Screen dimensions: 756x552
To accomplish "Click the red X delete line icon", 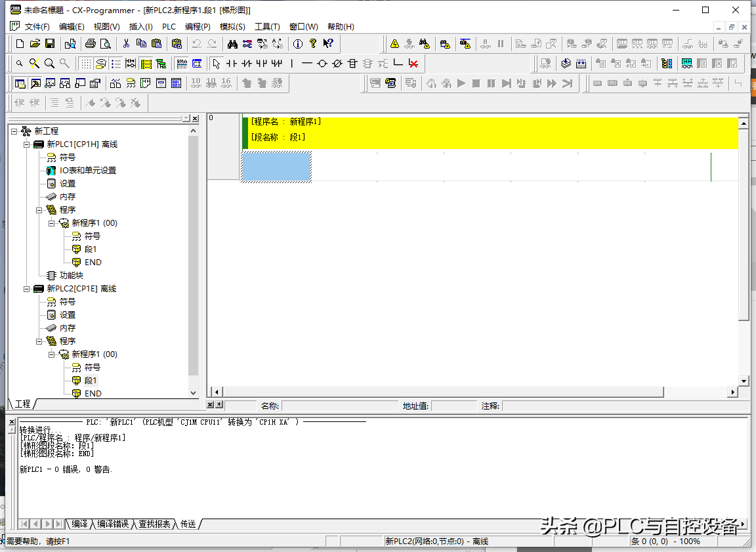I will (x=413, y=64).
